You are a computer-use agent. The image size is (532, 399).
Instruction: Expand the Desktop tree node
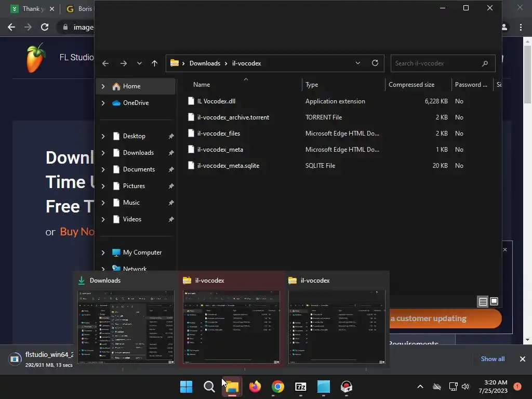tap(103, 137)
